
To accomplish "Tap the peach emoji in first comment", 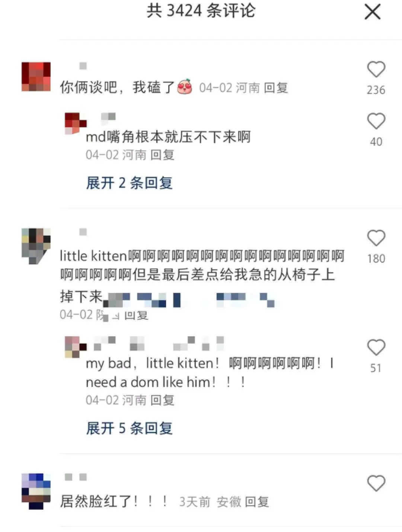I will [x=185, y=87].
